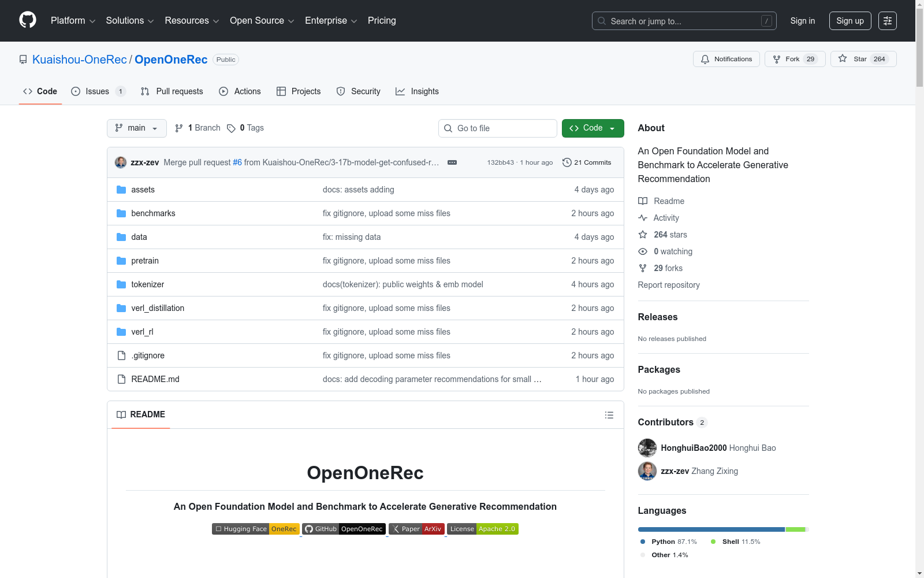Click zzx-zev avatar in commit bar
This screenshot has width=924, height=578.
coord(121,162)
